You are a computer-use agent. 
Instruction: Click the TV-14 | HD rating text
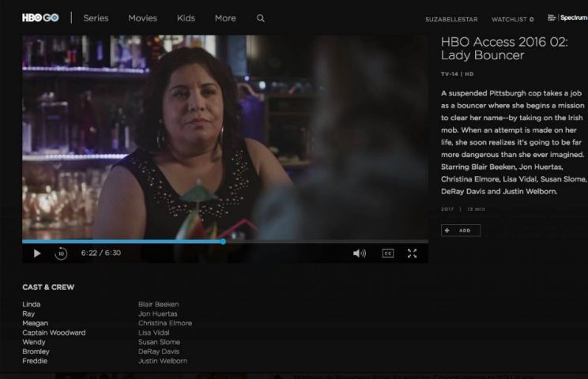click(457, 74)
